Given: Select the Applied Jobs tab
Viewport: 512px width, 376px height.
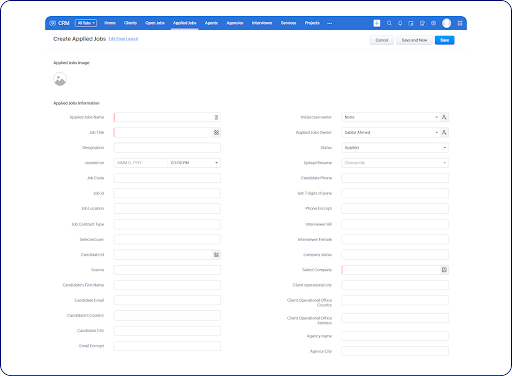Looking at the screenshot, I should click(x=184, y=23).
